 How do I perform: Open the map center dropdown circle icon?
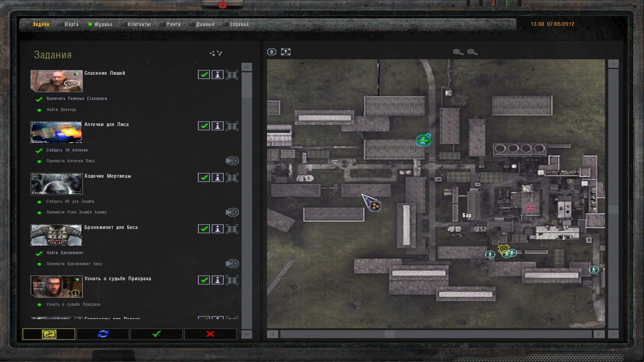[x=271, y=52]
